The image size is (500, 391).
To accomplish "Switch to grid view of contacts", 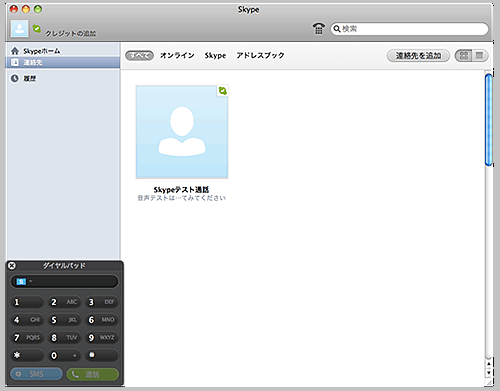I will tap(464, 56).
